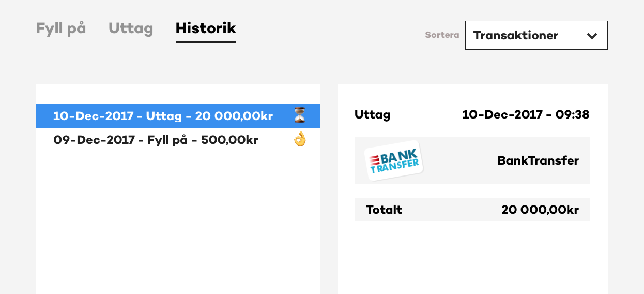Select the 10-Dec-2017 Uttag transaction row
This screenshot has height=294, width=644.
point(178,116)
